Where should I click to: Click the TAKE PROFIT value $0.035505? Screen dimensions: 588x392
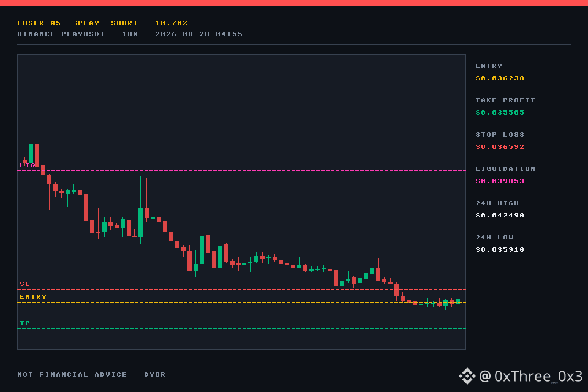coord(500,113)
